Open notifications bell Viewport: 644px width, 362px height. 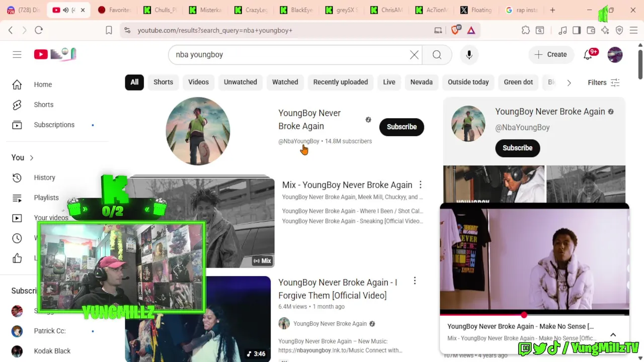[x=588, y=54]
